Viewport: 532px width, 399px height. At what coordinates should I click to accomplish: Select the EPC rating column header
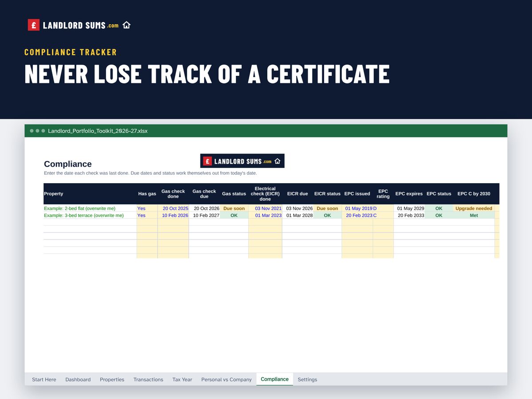point(383,194)
